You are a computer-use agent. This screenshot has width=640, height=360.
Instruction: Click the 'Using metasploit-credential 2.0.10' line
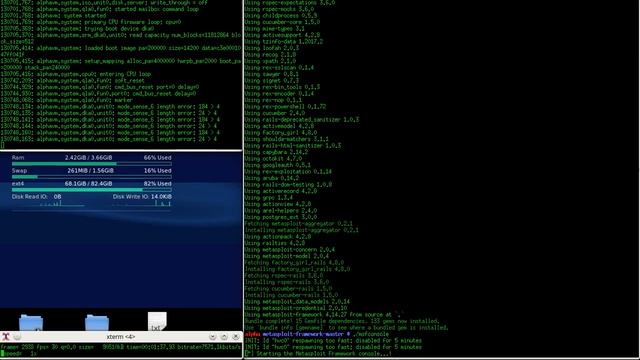pos(296,308)
